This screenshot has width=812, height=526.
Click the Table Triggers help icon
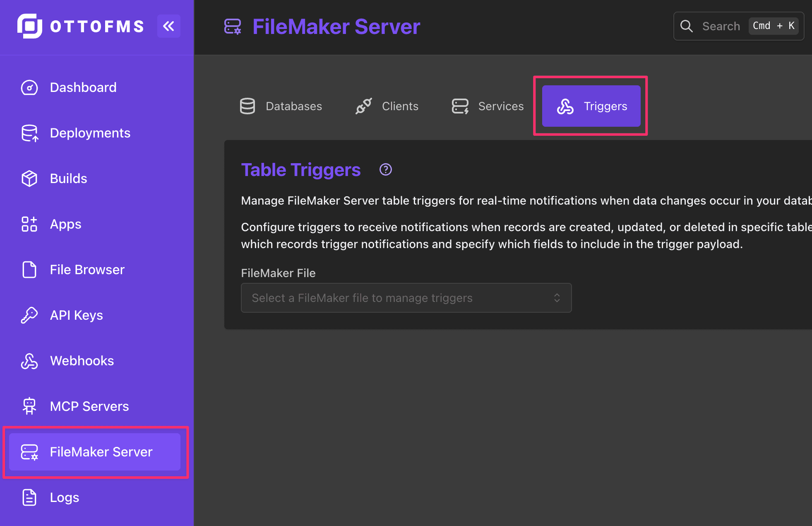(385, 169)
